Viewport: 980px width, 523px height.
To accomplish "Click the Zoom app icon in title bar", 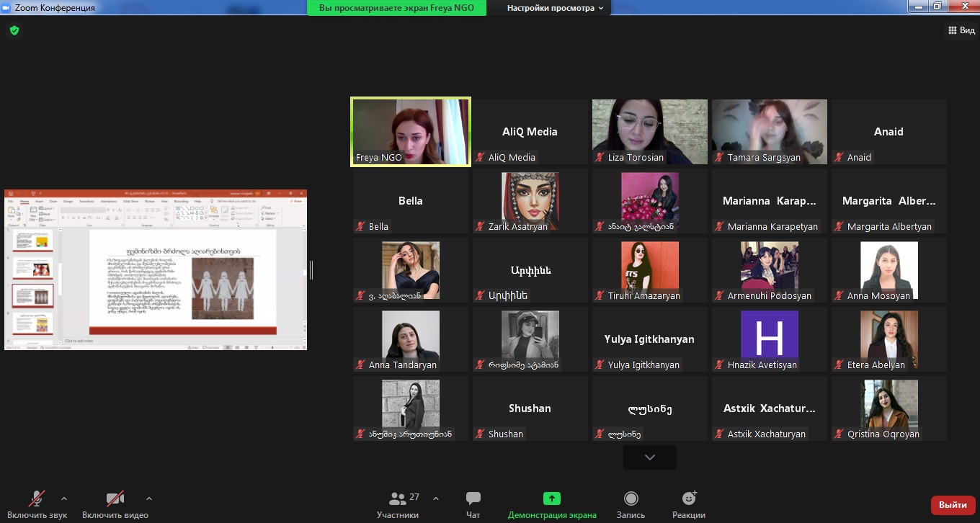I will [x=6, y=8].
